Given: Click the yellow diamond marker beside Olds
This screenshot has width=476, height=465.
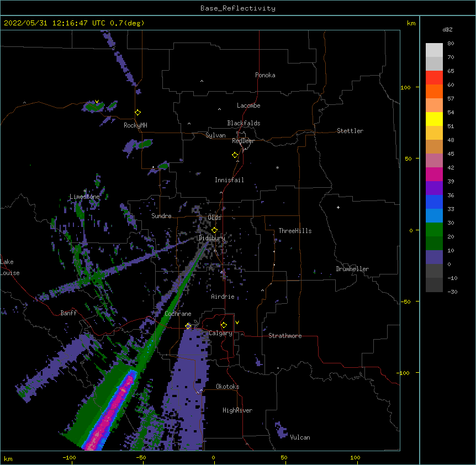Looking at the screenshot, I should point(214,230).
